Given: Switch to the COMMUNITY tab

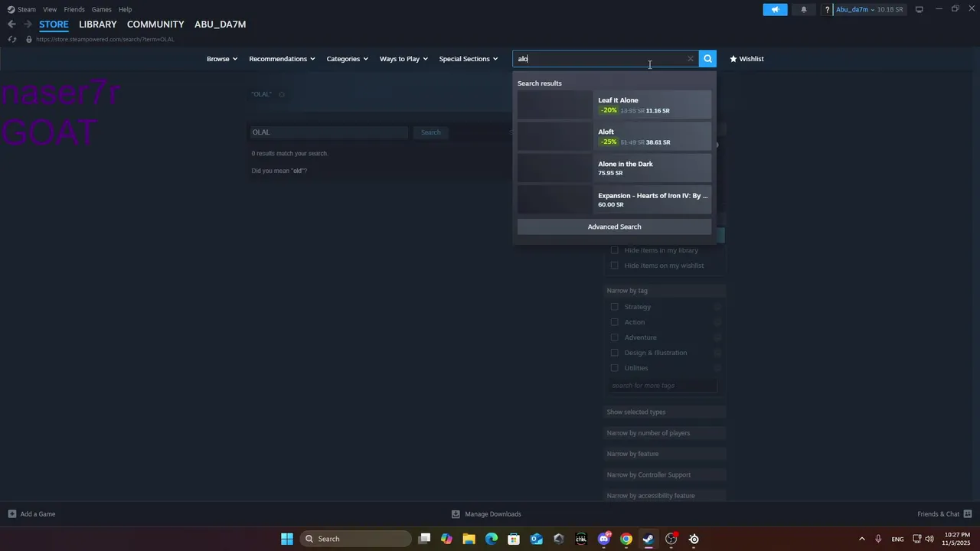Looking at the screenshot, I should pyautogui.click(x=155, y=24).
